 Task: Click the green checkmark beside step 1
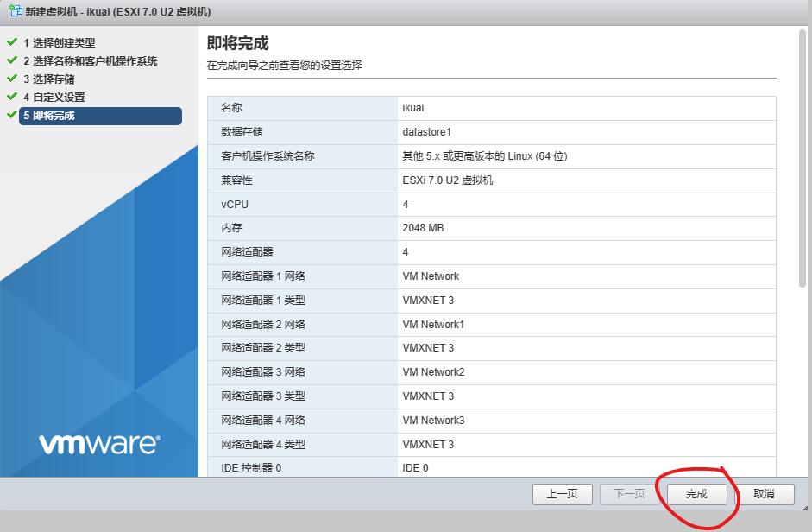[x=12, y=41]
